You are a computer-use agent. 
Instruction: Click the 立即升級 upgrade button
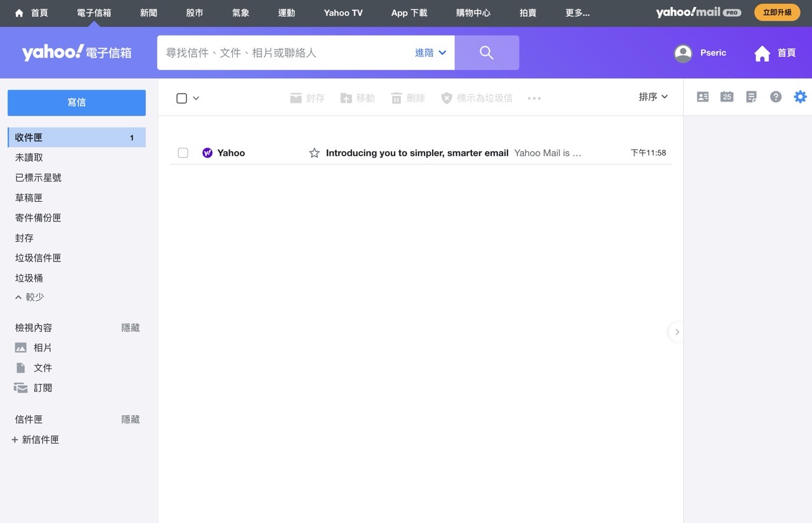pos(777,13)
